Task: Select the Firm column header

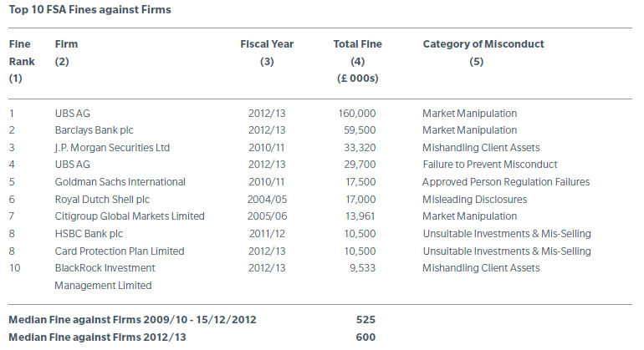Action: pyautogui.click(x=66, y=43)
